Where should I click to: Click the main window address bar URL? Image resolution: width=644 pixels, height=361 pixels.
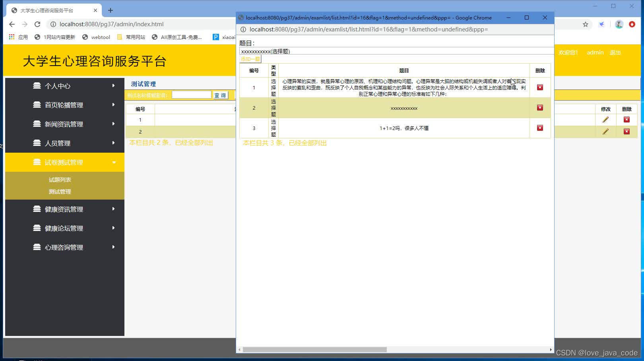[x=111, y=24]
